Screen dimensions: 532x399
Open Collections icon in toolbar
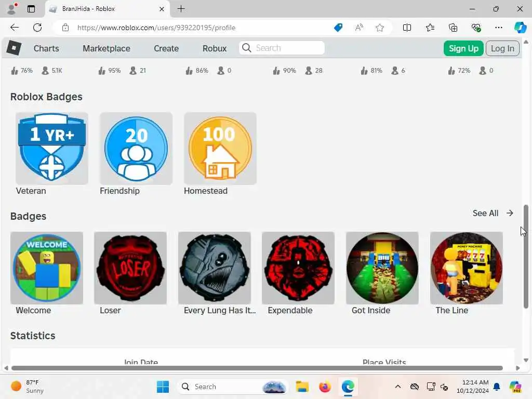tap(453, 28)
